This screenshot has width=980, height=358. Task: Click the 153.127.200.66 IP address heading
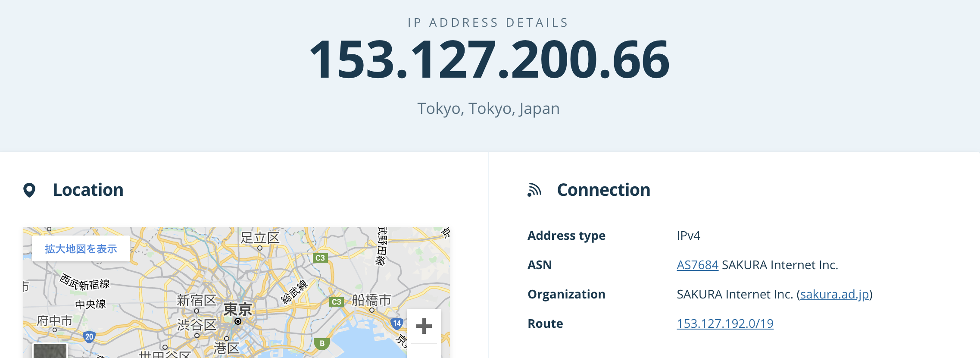[490, 60]
